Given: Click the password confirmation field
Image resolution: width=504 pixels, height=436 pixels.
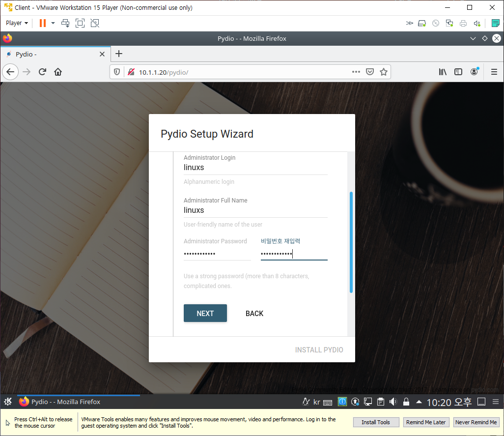Looking at the screenshot, I should tap(294, 254).
